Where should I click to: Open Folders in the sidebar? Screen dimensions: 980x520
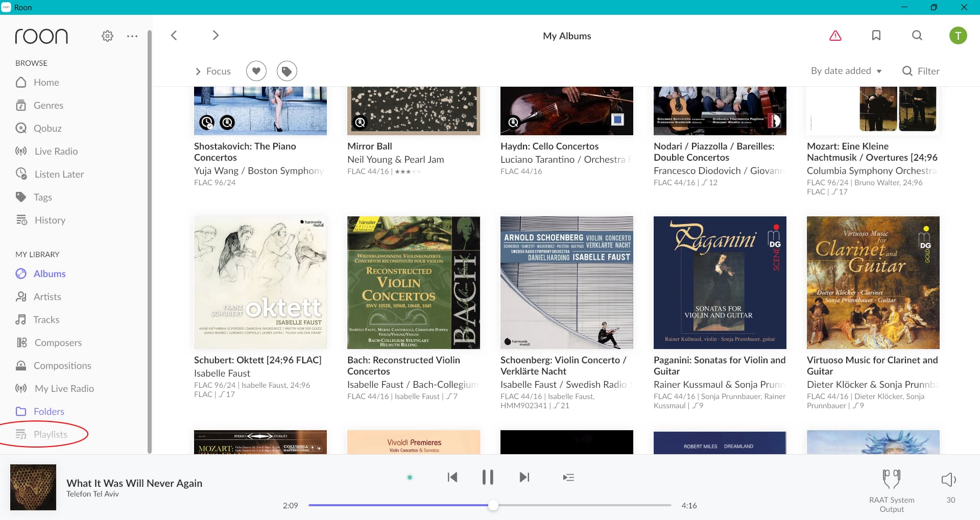40,411
